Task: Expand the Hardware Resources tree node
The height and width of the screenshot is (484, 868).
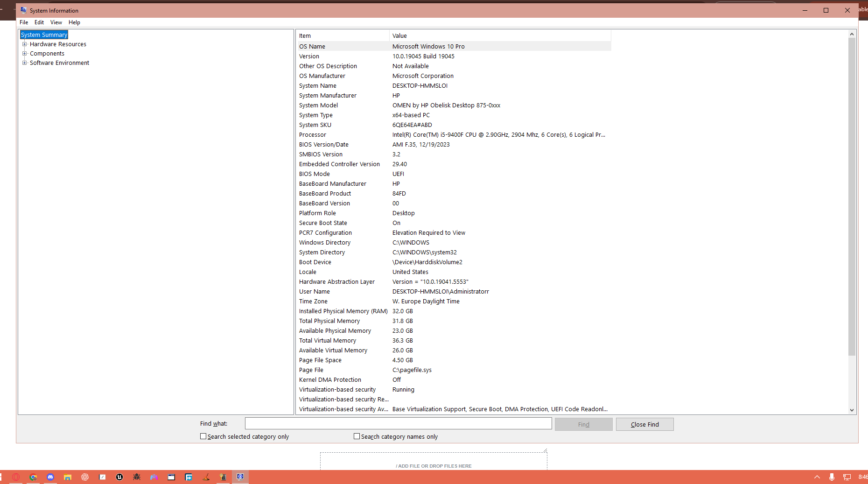Action: point(24,44)
